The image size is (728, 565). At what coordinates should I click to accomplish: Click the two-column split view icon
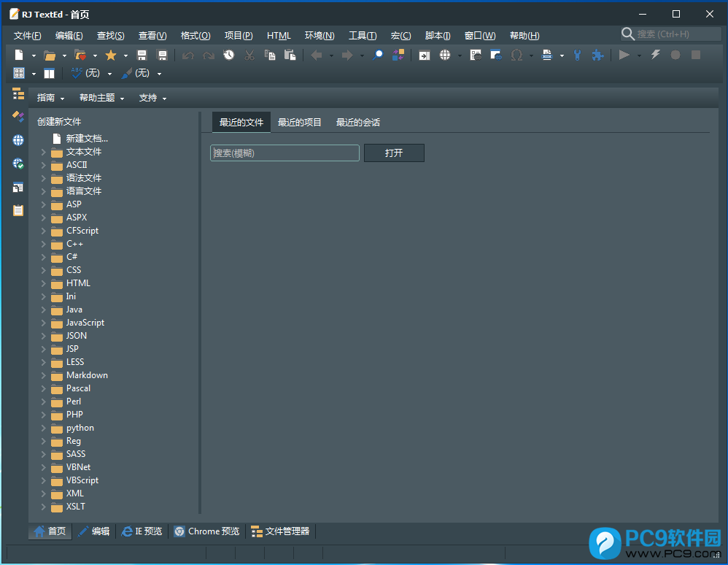pyautogui.click(x=49, y=73)
